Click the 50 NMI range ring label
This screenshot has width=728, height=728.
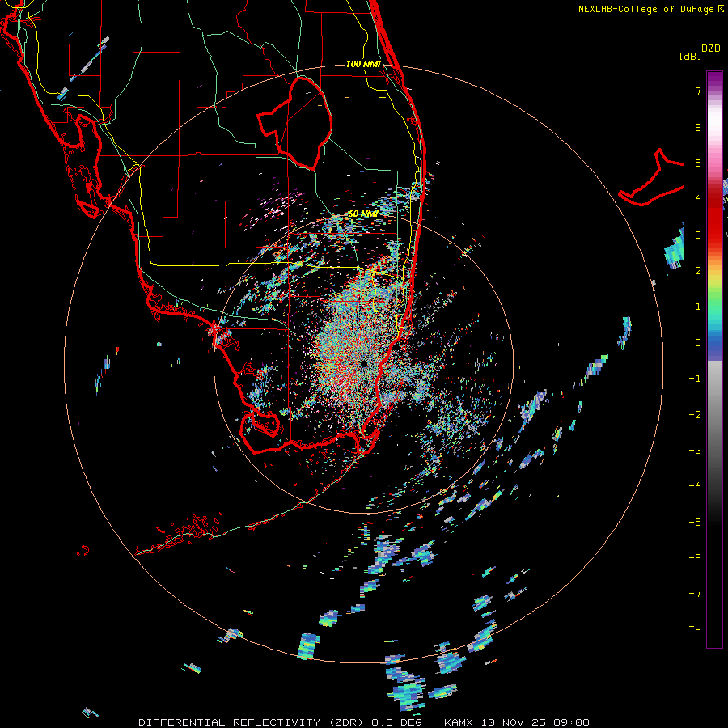pos(363,214)
